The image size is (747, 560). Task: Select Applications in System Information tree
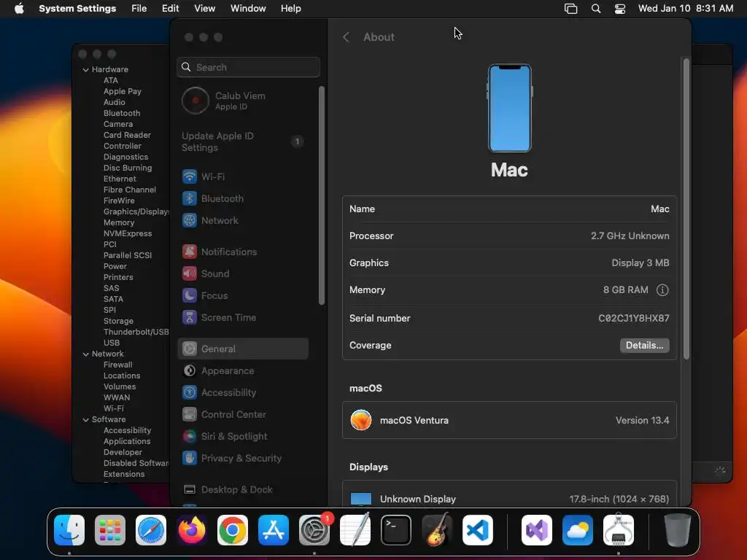127,442
